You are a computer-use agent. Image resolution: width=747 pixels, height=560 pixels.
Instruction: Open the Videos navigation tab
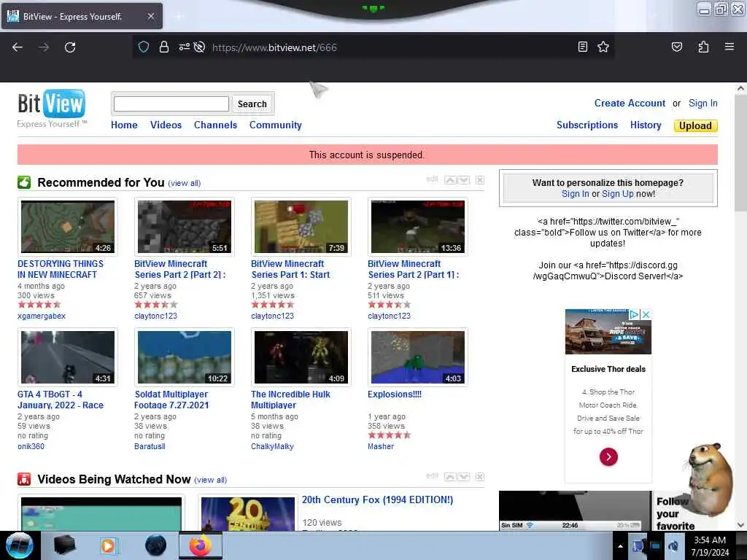click(166, 125)
